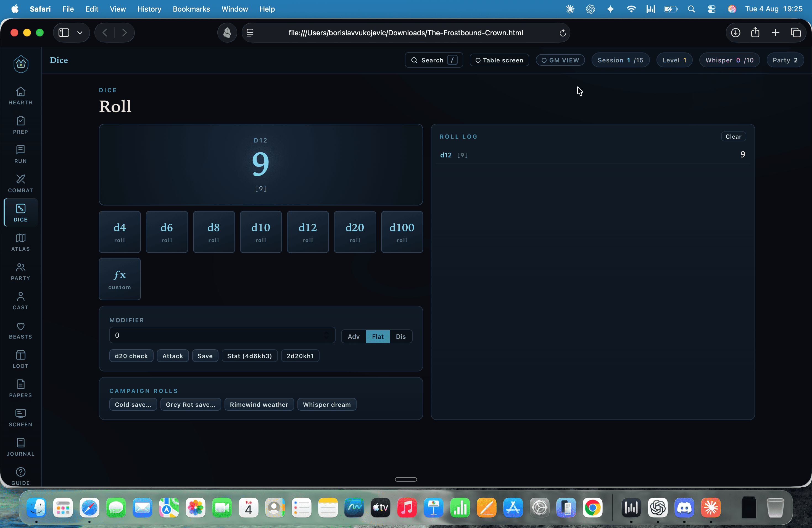Roll the d20 die
The image size is (812, 528).
[x=355, y=232]
